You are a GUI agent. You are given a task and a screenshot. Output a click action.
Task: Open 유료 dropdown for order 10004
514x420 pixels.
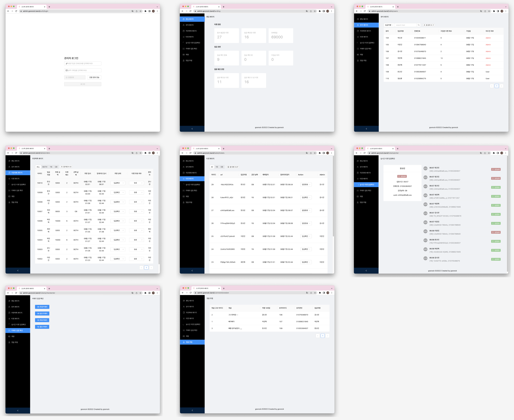click(x=136, y=240)
